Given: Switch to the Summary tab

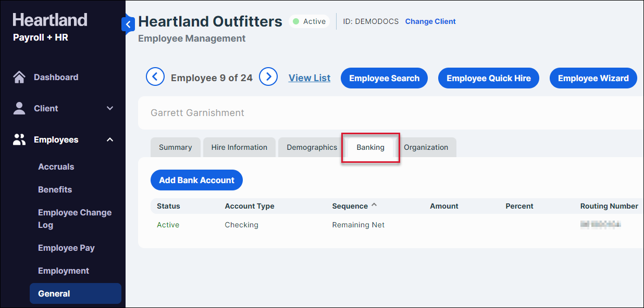Looking at the screenshot, I should [176, 147].
